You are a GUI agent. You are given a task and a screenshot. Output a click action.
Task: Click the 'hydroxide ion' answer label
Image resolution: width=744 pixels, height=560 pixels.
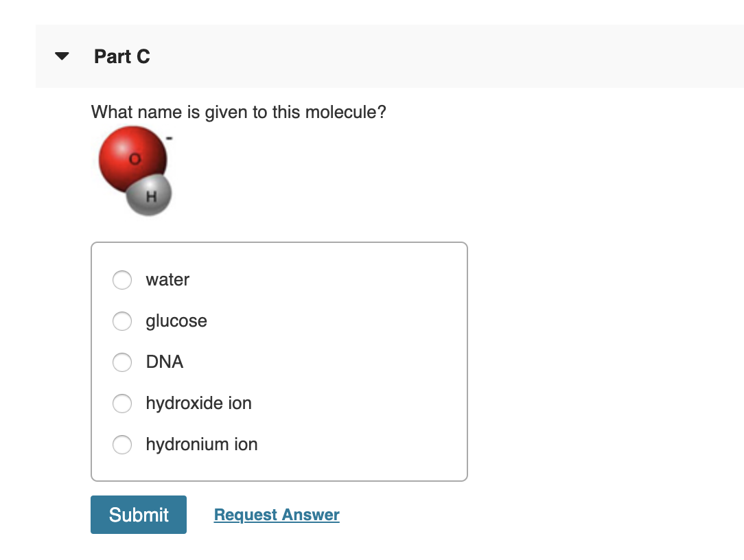[199, 404]
